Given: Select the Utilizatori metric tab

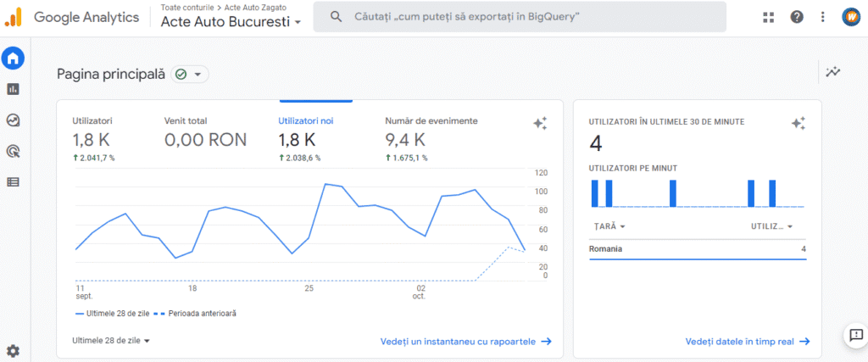Looking at the screenshot, I should [94, 138].
